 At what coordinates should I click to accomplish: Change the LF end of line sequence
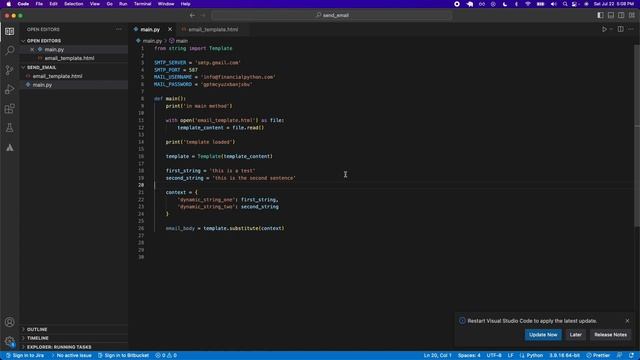[x=510, y=356]
